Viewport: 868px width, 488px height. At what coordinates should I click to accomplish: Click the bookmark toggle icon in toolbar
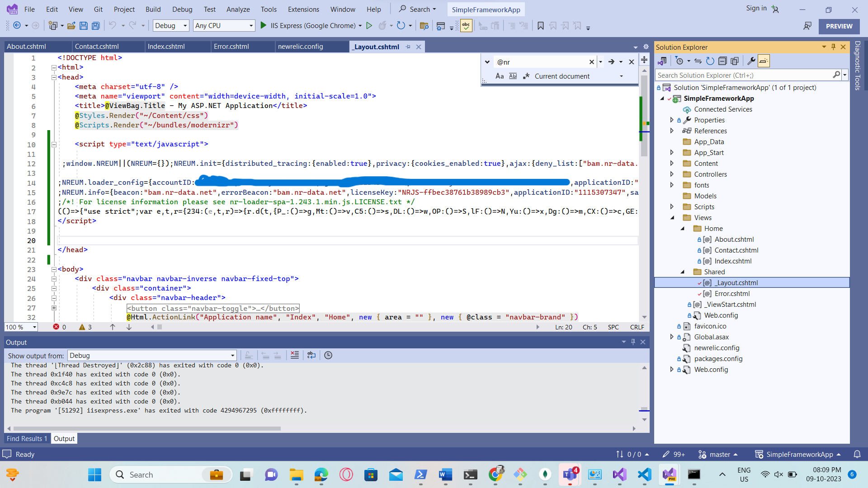tap(540, 26)
